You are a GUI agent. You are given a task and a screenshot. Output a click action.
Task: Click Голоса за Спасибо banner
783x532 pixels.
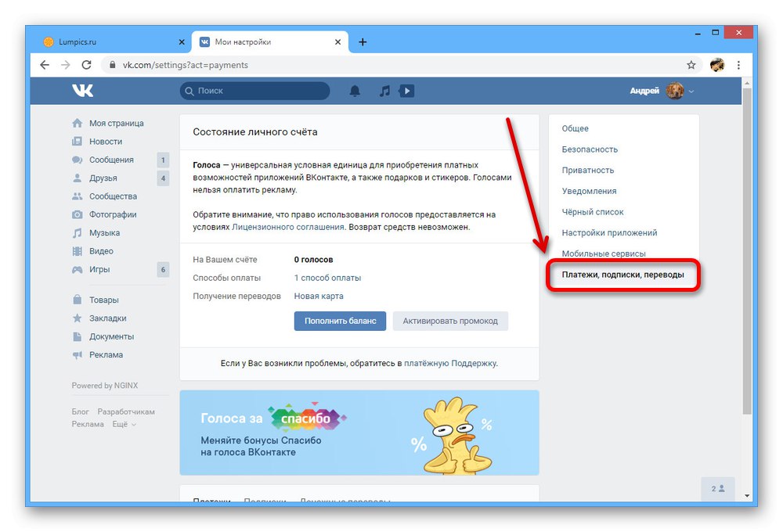coord(359,433)
